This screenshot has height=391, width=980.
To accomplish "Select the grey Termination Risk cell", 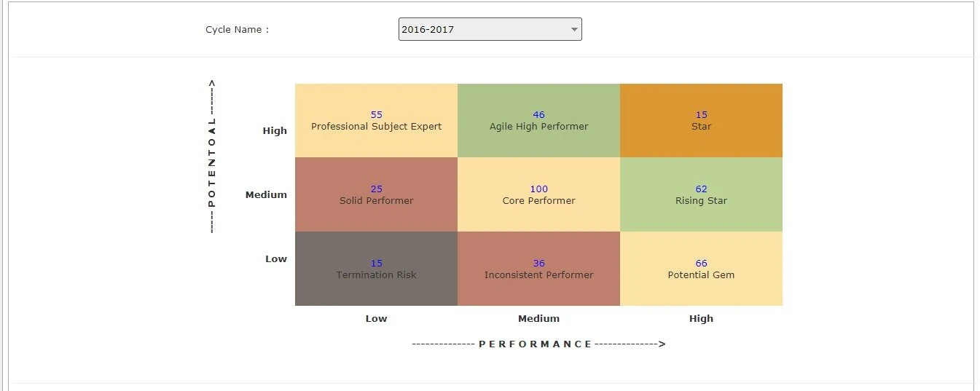I will [x=376, y=269].
